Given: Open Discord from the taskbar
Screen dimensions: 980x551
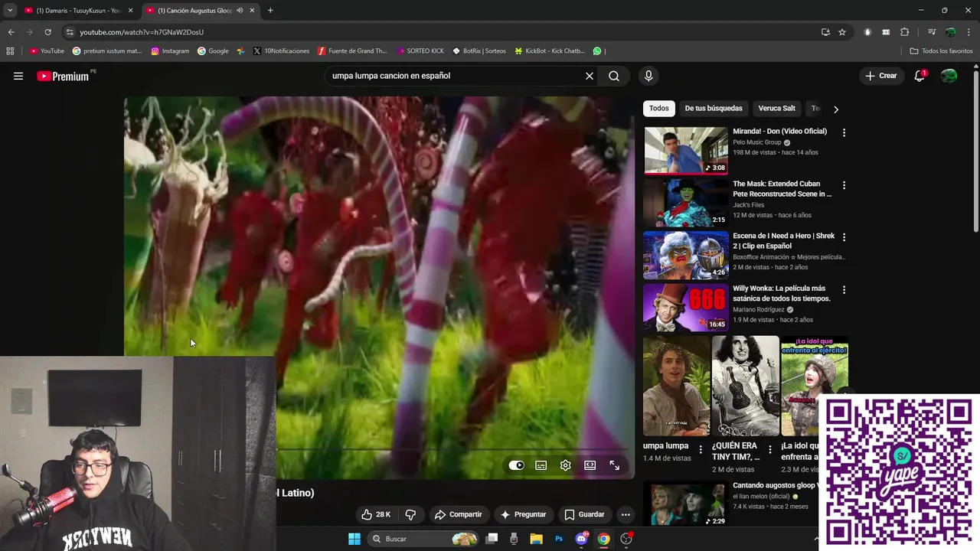Looking at the screenshot, I should (581, 539).
